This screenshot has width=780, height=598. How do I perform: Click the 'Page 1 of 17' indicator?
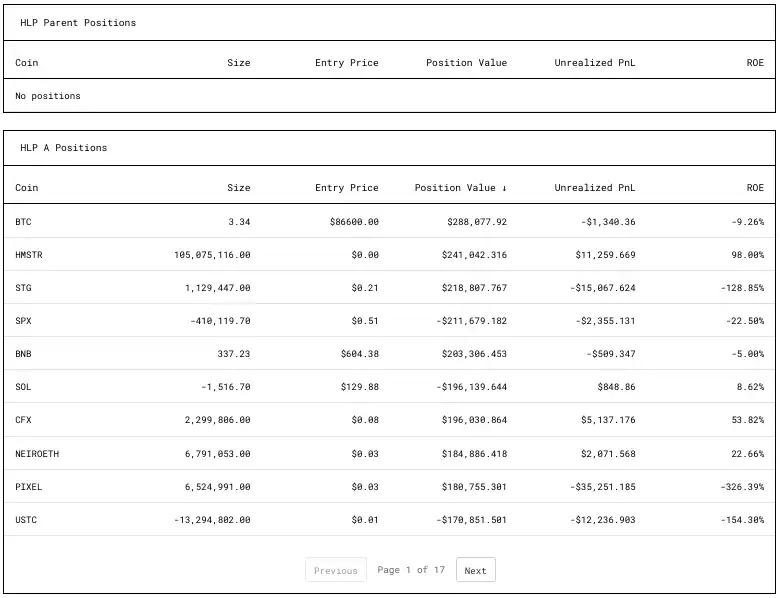click(x=411, y=570)
